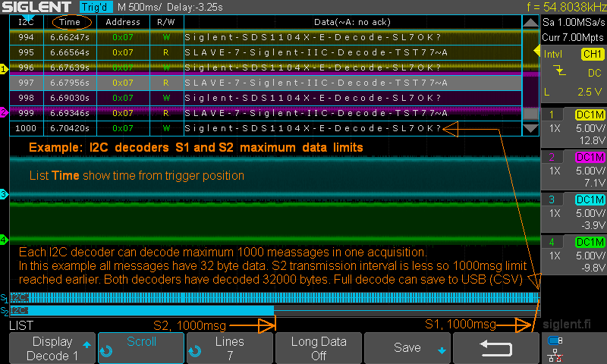Open the Display Decode 1 softkey

click(52, 348)
